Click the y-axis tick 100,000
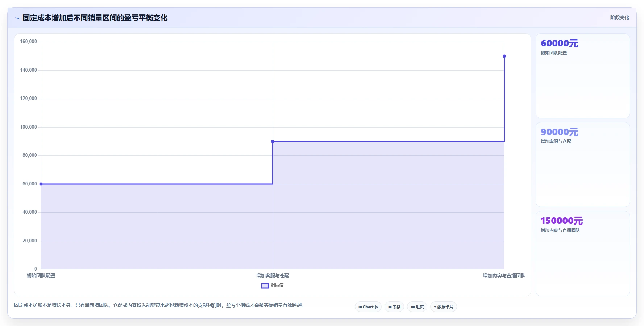The width and height of the screenshot is (644, 326). coord(29,127)
